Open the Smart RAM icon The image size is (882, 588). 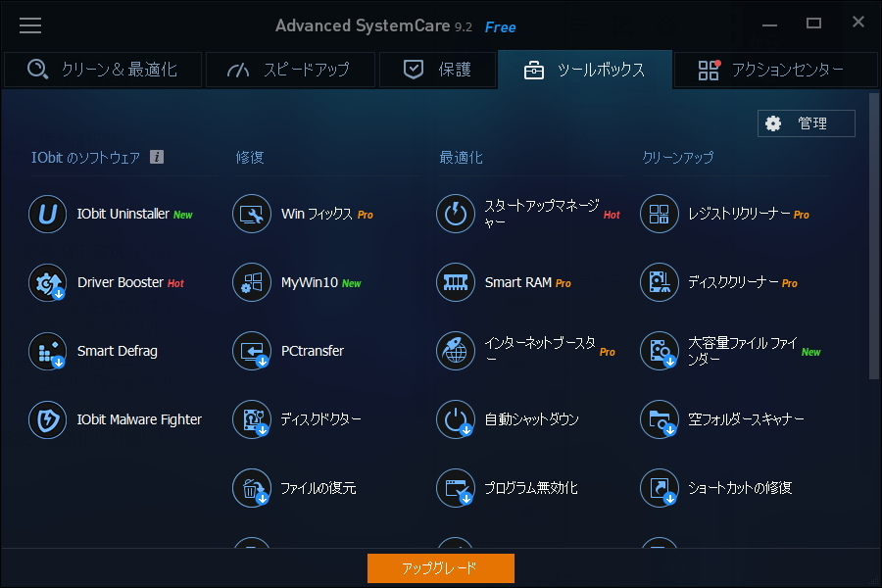(x=456, y=282)
